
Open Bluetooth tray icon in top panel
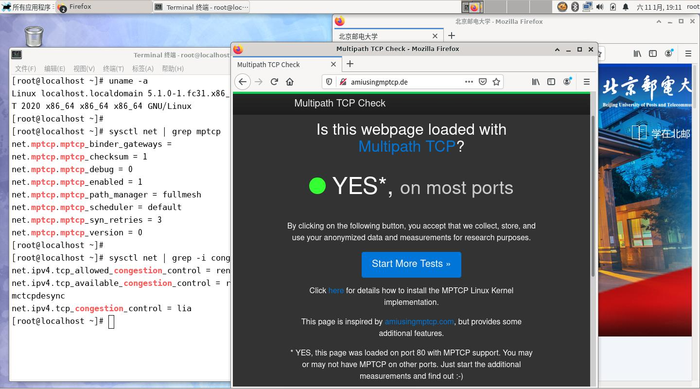click(x=575, y=7)
